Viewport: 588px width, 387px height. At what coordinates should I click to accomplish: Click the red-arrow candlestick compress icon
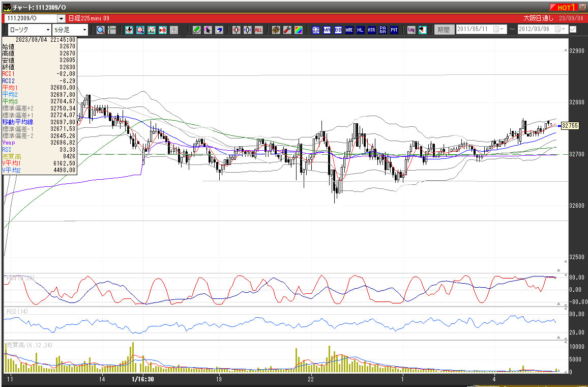236,30
